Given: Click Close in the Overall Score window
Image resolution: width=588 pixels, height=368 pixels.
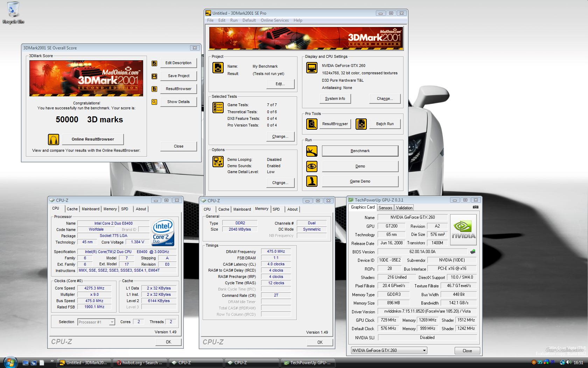Looking at the screenshot, I should pos(178,146).
